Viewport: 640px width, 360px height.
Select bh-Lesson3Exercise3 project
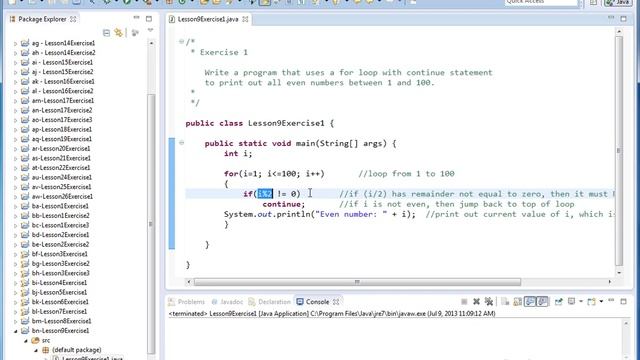point(60,273)
